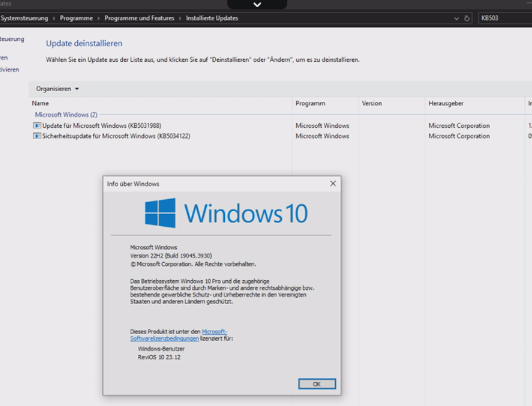Screen dimensions: 532x406
Task: Sort by the Herausgeber column header
Action: click(474, 104)
